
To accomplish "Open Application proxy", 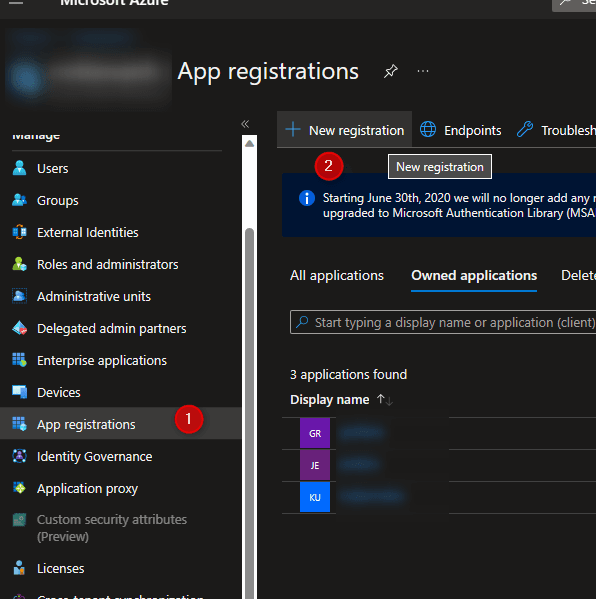I will tap(87, 489).
